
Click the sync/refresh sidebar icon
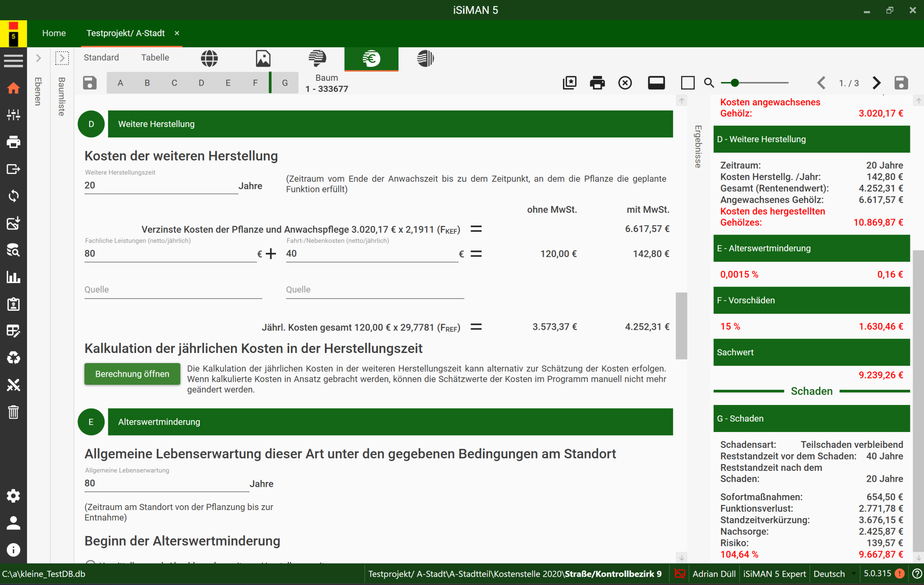[x=13, y=196]
